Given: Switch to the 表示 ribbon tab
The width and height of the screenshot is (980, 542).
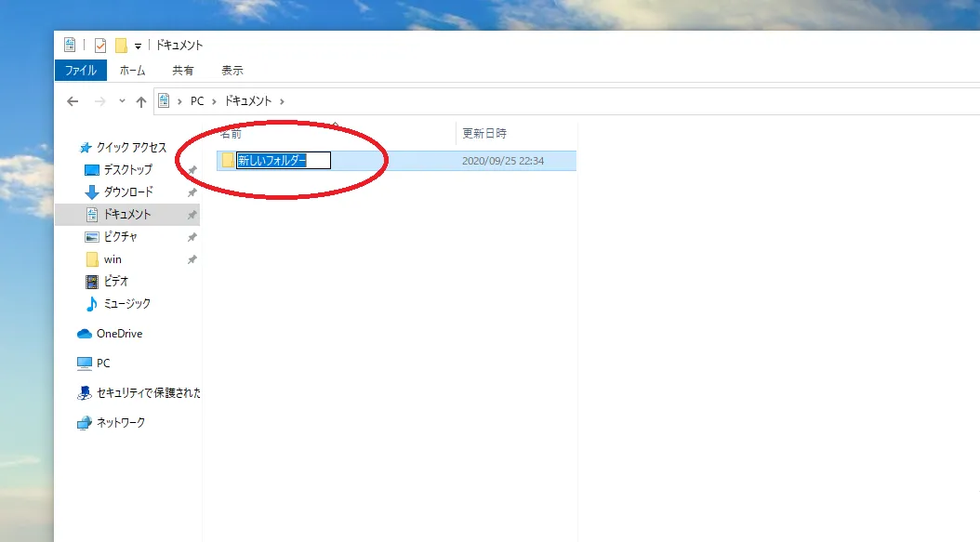Looking at the screenshot, I should click(232, 70).
